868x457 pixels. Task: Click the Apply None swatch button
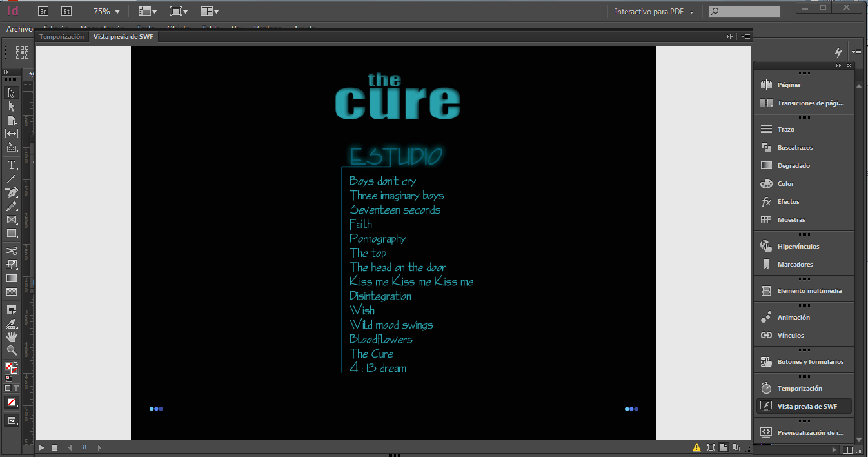tap(12, 402)
